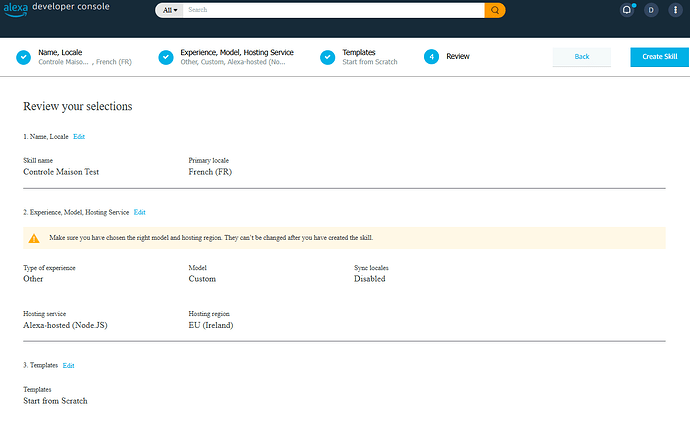
Task: Click the Templates step checkmark icon
Action: (327, 57)
